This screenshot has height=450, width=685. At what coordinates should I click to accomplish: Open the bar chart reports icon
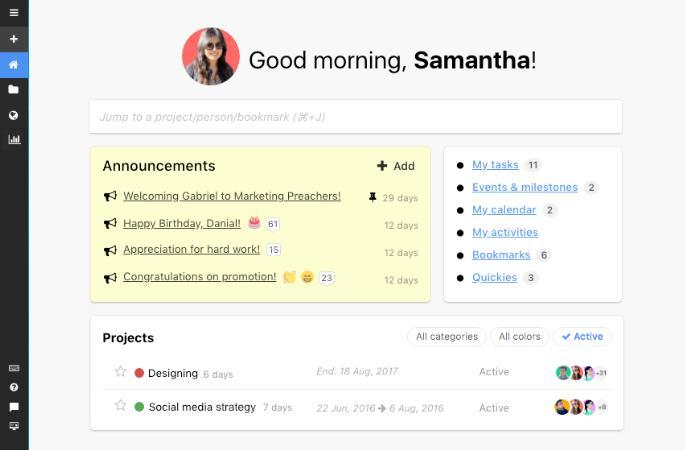coord(14,140)
